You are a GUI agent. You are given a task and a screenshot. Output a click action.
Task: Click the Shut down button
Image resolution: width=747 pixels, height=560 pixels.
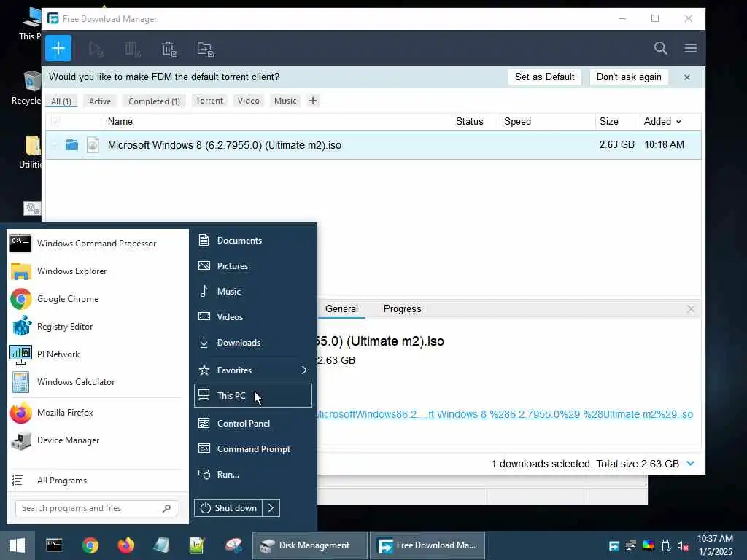click(228, 508)
